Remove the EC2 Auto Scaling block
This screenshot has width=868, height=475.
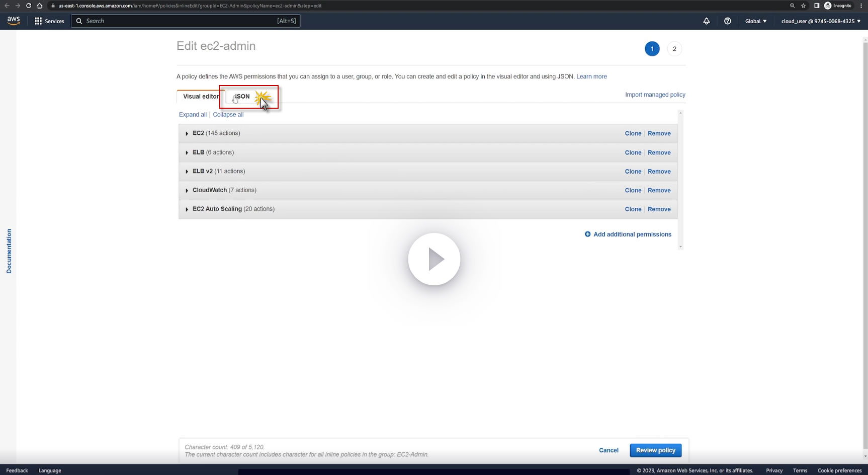pyautogui.click(x=659, y=209)
